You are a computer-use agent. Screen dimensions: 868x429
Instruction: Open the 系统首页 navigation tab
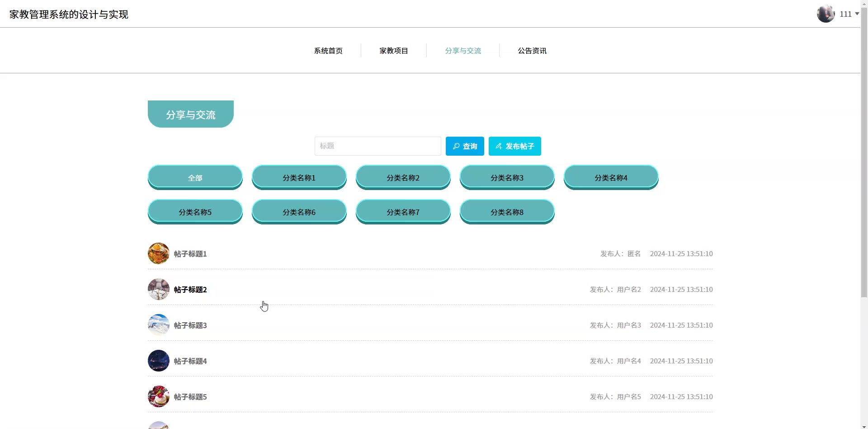[328, 51]
